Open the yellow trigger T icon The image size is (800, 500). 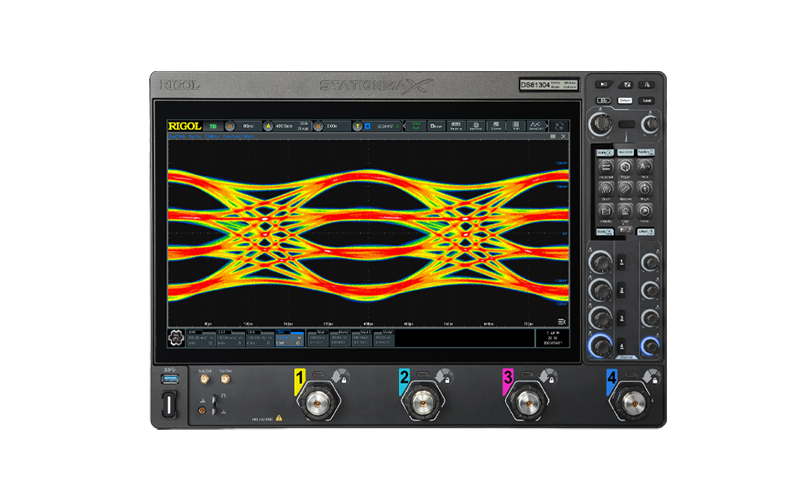point(355,127)
